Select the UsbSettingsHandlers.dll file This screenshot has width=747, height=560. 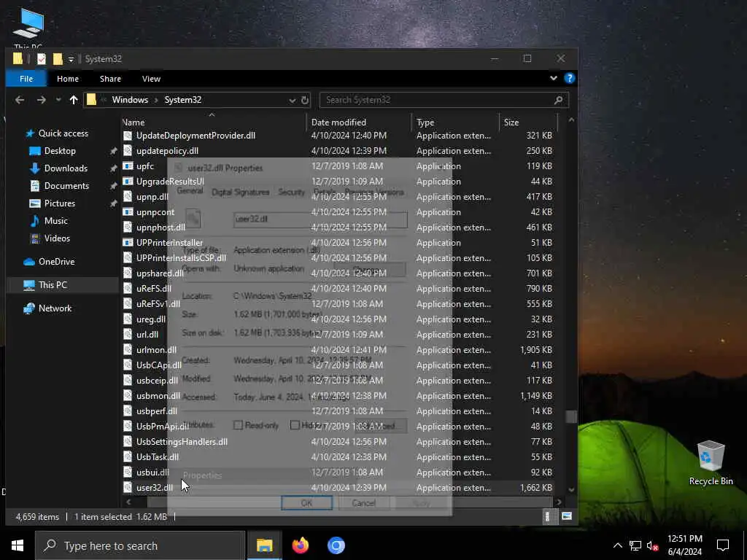coord(182,442)
